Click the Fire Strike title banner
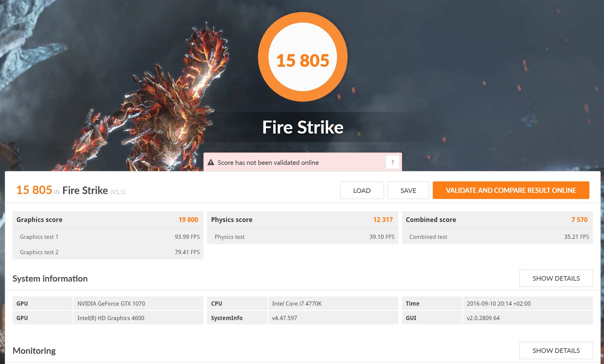Screen dimensions: 604x364 pyautogui.click(x=302, y=127)
